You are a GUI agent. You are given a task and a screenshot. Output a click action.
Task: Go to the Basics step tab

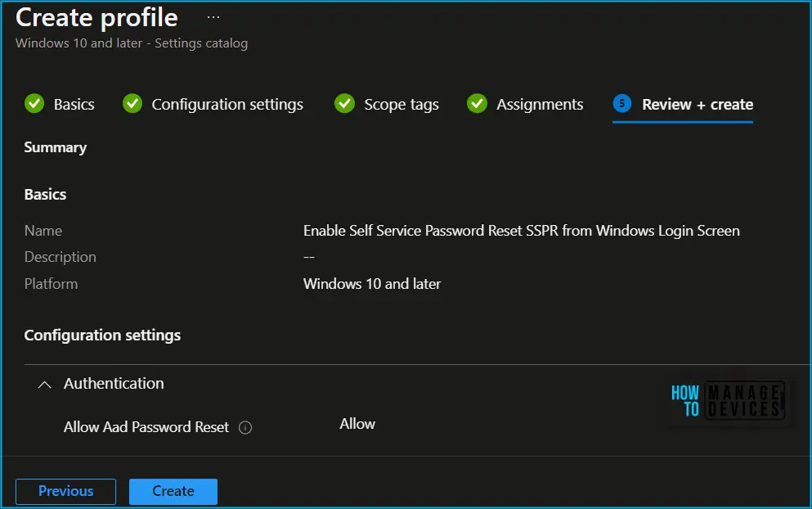tap(74, 104)
